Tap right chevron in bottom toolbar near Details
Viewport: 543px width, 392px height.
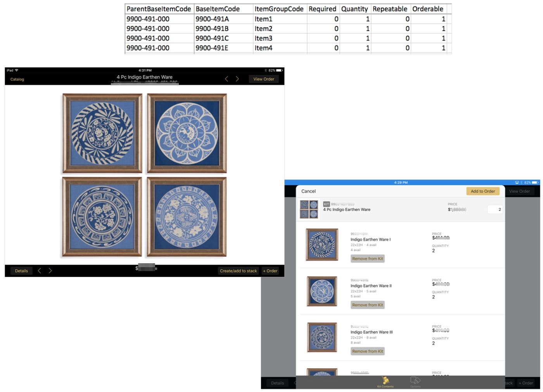(50, 271)
